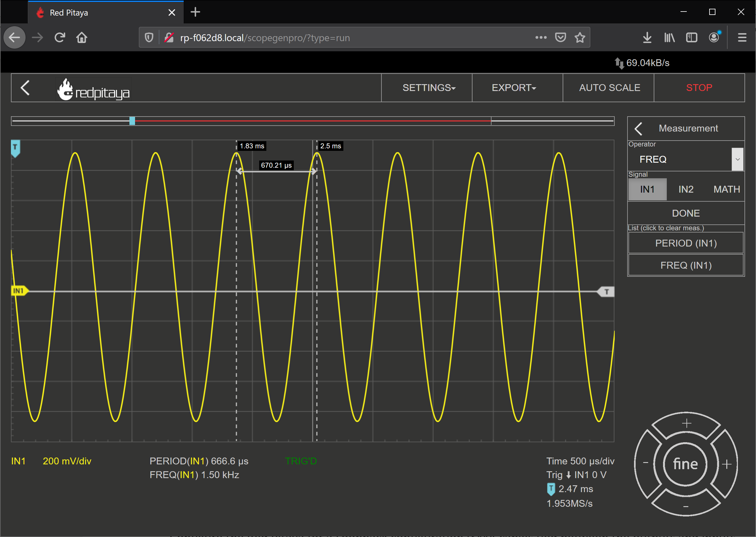Screen dimensions: 756x537
Task: Click the browser forward arrow
Action: [x=37, y=37]
